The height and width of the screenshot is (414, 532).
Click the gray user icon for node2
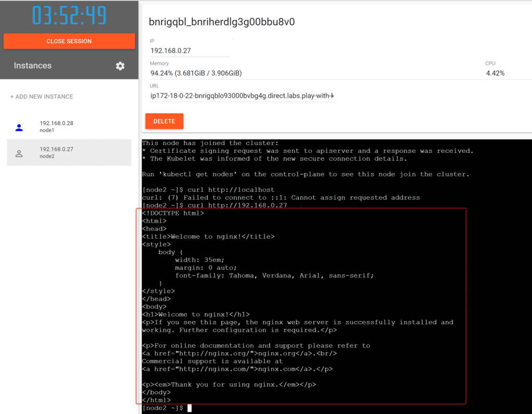(x=19, y=153)
